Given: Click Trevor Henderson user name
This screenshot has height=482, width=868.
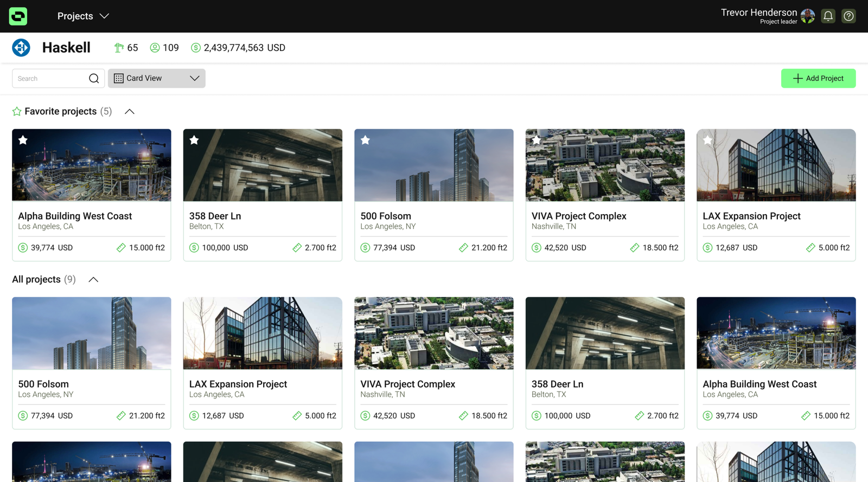Looking at the screenshot, I should [759, 12].
